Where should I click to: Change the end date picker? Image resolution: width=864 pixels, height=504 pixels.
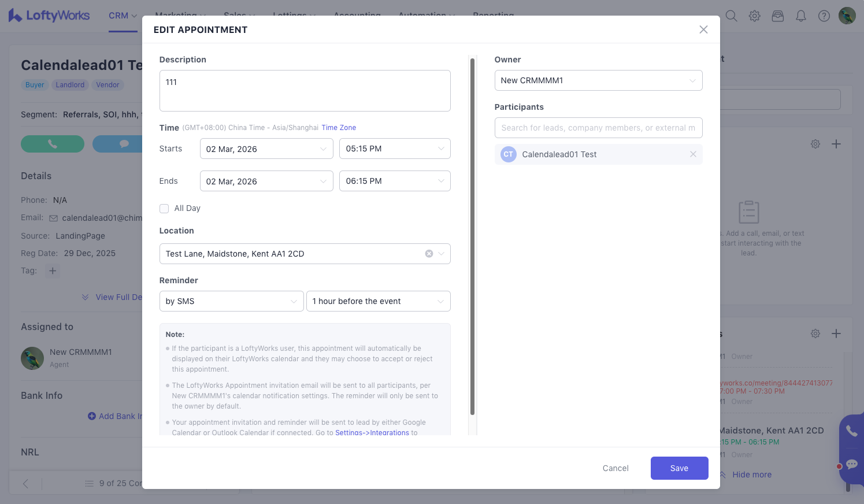[x=266, y=181]
